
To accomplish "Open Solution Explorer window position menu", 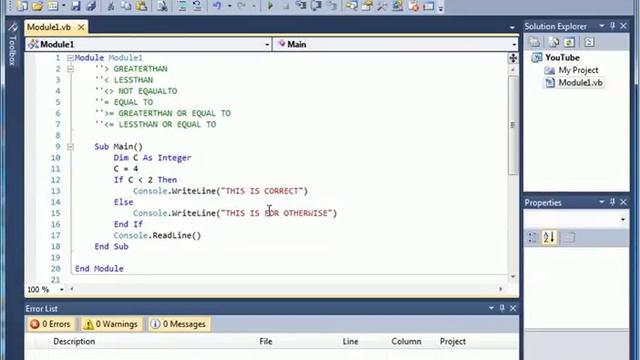I will pos(602,26).
